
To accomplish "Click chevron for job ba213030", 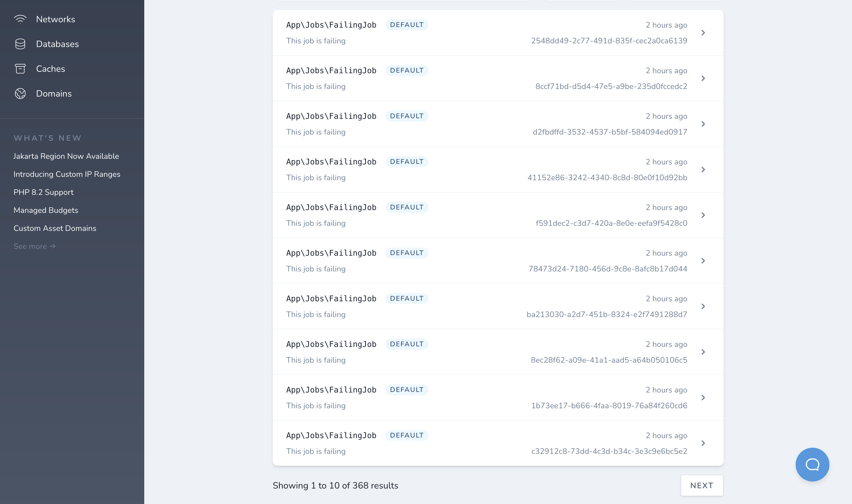I will (703, 306).
